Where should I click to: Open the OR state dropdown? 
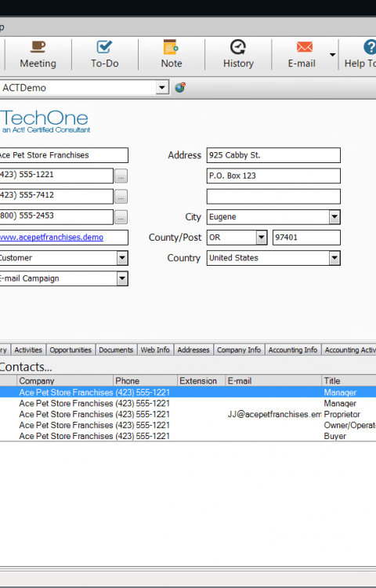click(x=262, y=238)
